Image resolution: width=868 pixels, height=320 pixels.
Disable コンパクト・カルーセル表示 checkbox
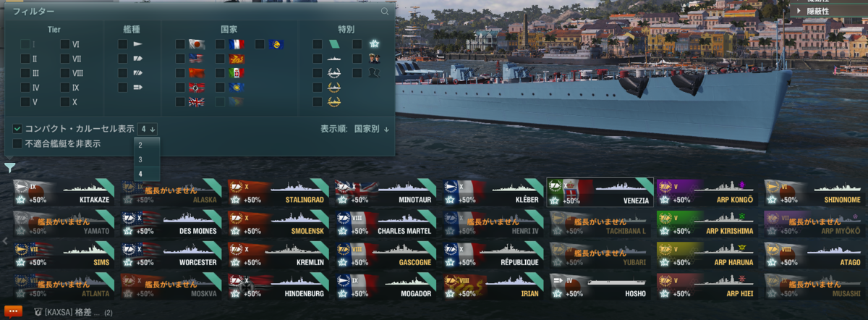tap(17, 129)
